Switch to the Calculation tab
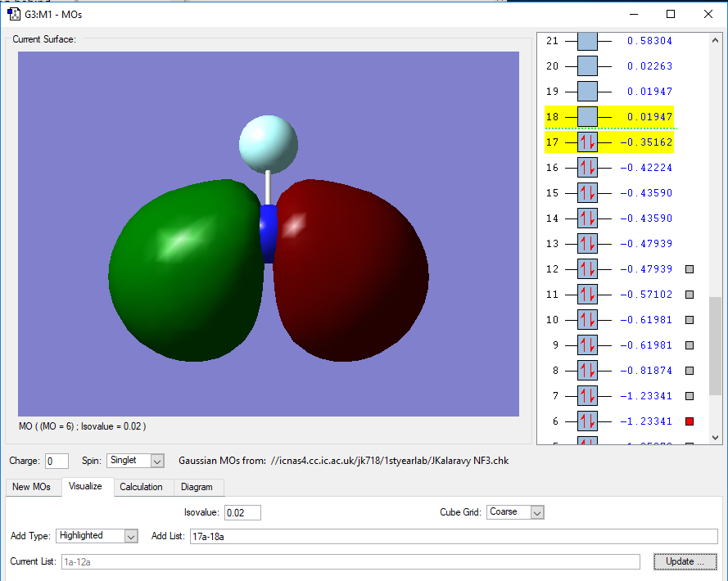The image size is (728, 581). point(141,487)
